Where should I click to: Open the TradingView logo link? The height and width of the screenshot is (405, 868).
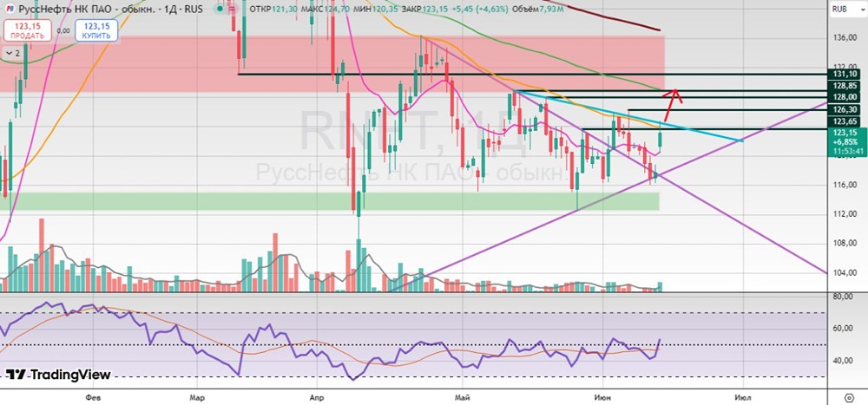(58, 375)
